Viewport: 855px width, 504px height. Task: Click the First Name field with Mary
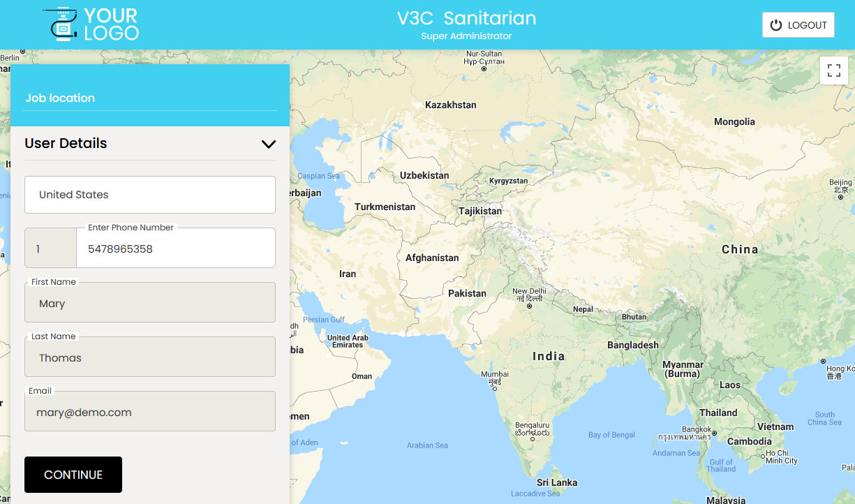click(150, 303)
